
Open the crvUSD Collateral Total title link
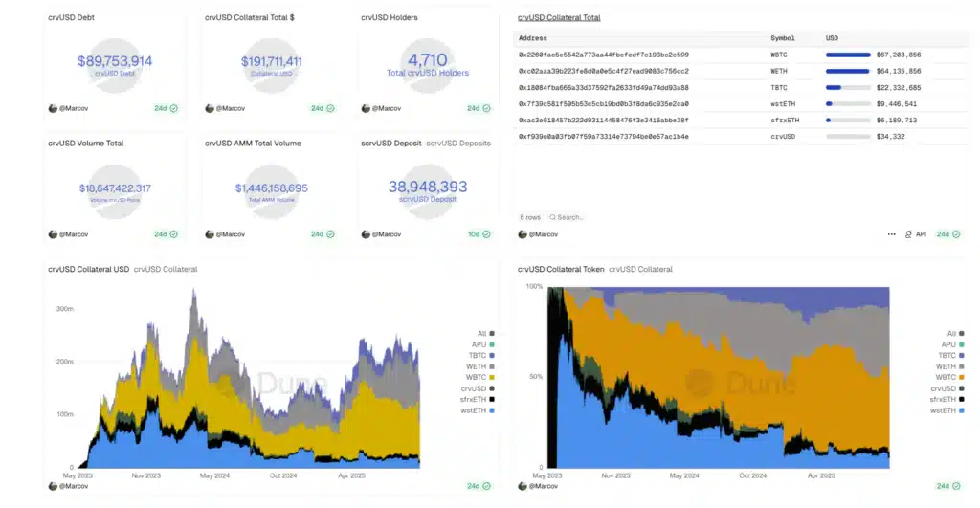pos(559,17)
